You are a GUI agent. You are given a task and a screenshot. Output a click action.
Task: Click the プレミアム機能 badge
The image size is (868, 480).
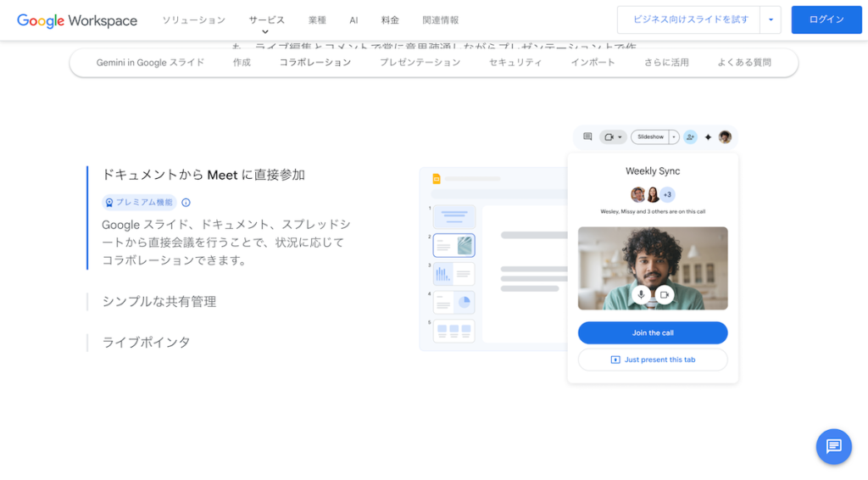click(x=139, y=203)
